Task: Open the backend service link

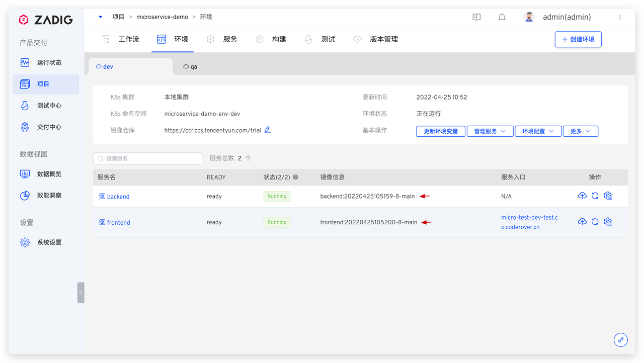Action: [x=118, y=197]
